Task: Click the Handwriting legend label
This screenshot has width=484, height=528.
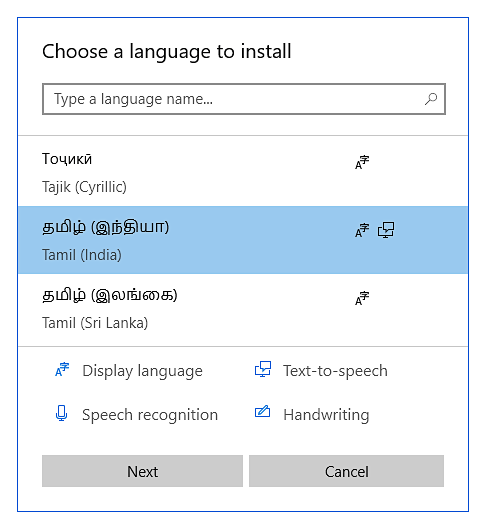Action: click(x=326, y=415)
